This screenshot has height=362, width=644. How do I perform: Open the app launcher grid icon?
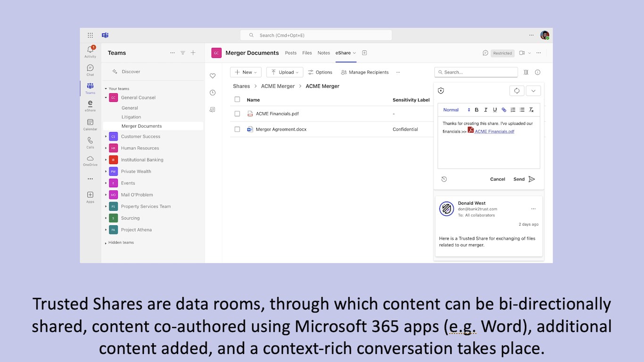point(90,35)
